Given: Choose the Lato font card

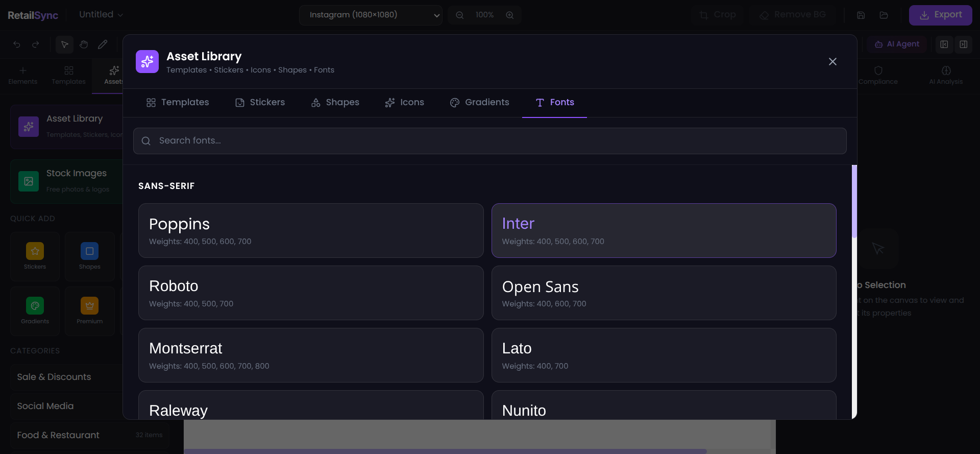Looking at the screenshot, I should [x=664, y=355].
